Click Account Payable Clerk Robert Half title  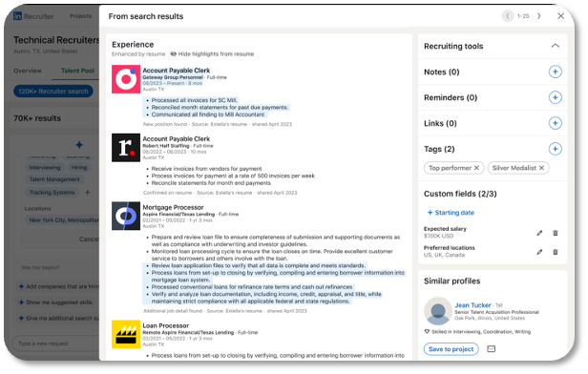(177, 138)
